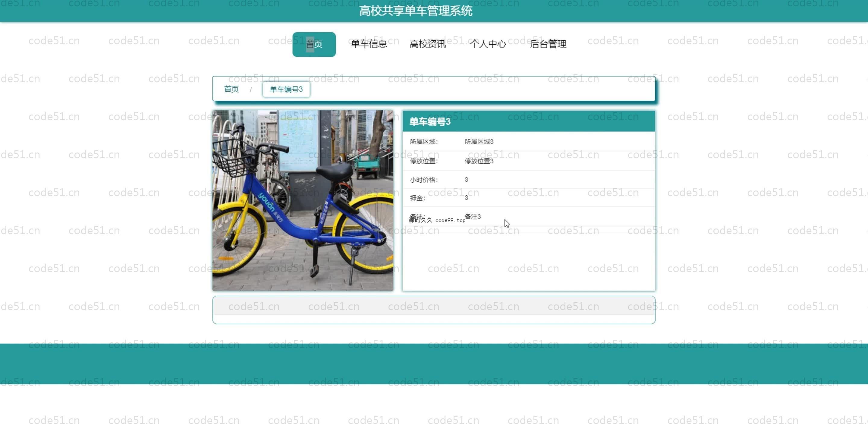Select the 停放位置3 value text
This screenshot has width=868, height=434.
tap(479, 161)
